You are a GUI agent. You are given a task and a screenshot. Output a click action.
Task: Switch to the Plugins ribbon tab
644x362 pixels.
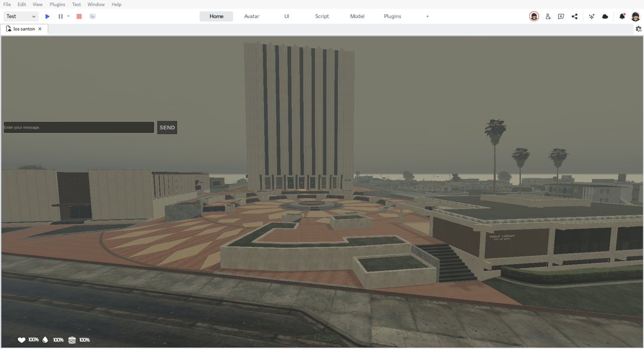(x=392, y=16)
